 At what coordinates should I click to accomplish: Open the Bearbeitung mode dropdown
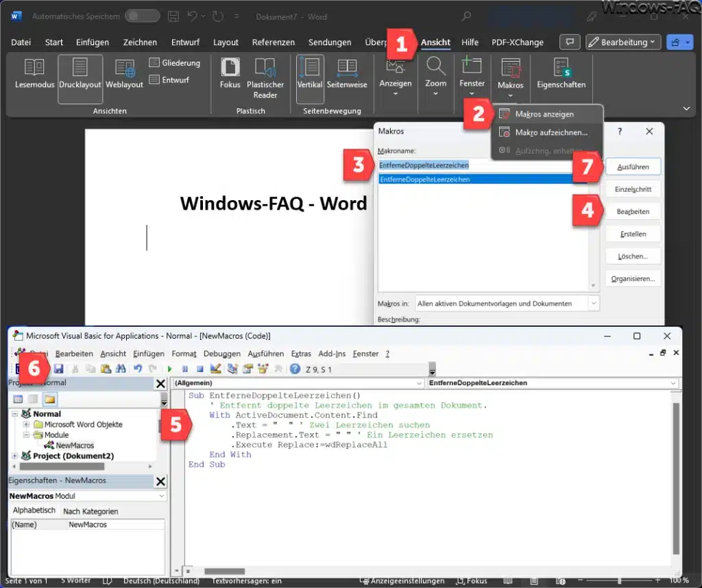[623, 42]
